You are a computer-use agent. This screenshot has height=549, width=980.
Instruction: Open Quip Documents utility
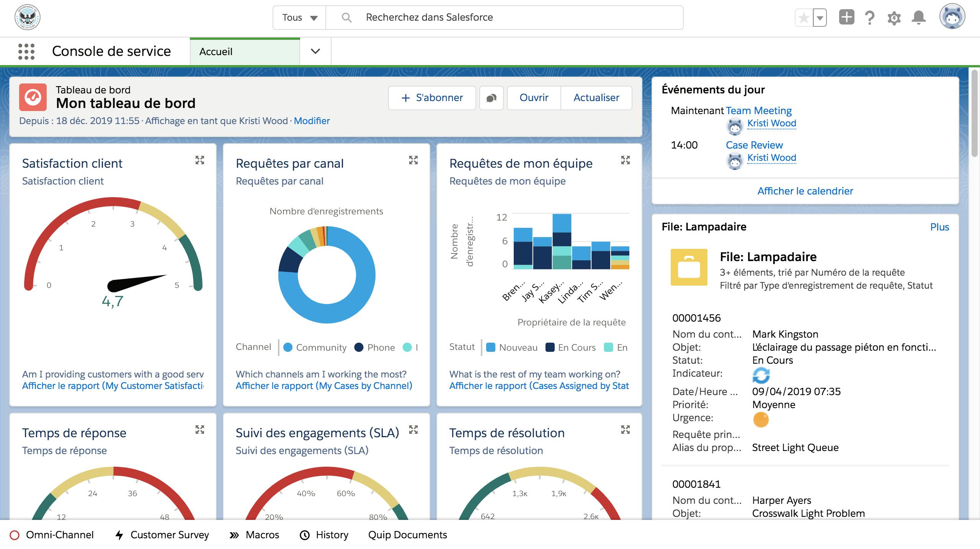click(x=408, y=535)
